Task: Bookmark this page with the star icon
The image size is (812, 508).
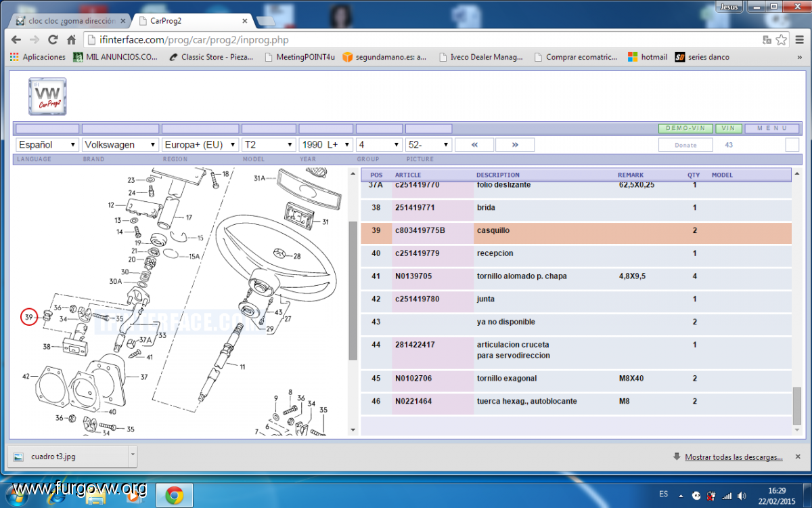Action: (782, 40)
